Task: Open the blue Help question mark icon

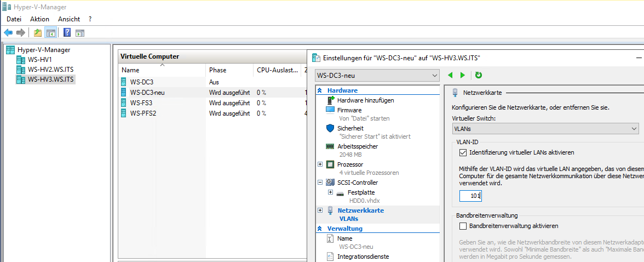Action: 67,32
